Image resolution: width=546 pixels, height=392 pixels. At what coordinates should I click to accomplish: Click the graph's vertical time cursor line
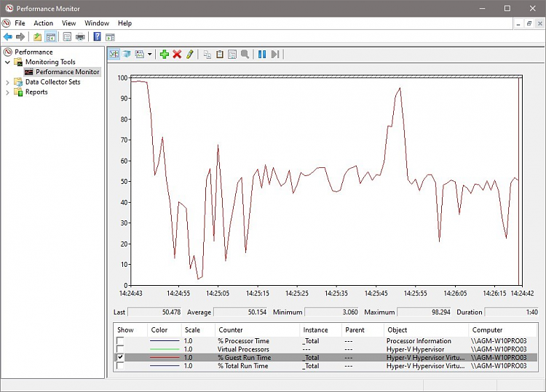[x=518, y=181]
